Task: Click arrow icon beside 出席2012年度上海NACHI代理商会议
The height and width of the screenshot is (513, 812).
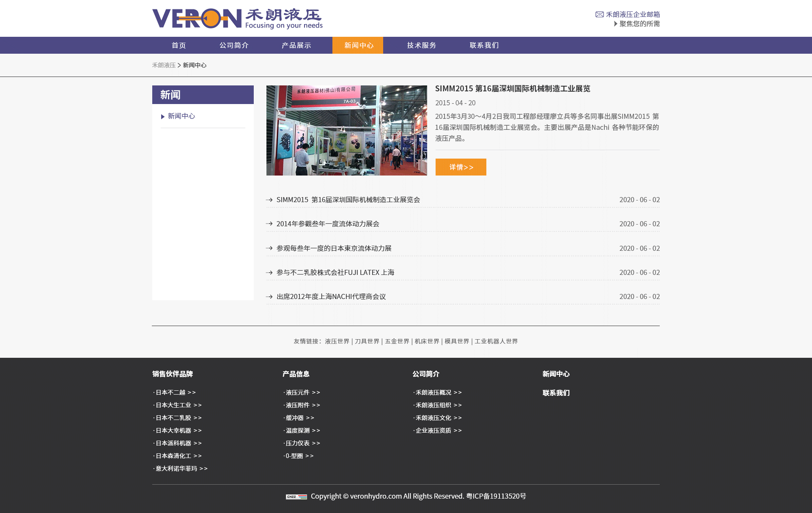Action: click(269, 297)
